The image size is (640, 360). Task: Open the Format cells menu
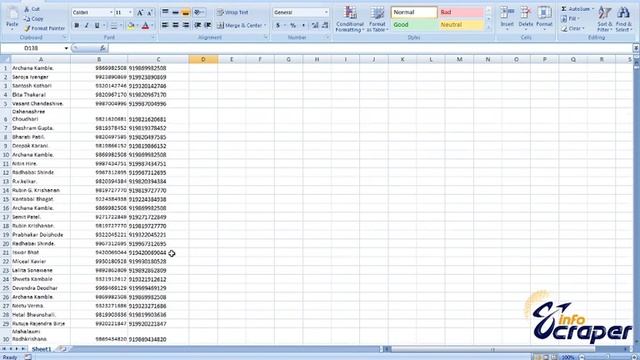tap(544, 18)
